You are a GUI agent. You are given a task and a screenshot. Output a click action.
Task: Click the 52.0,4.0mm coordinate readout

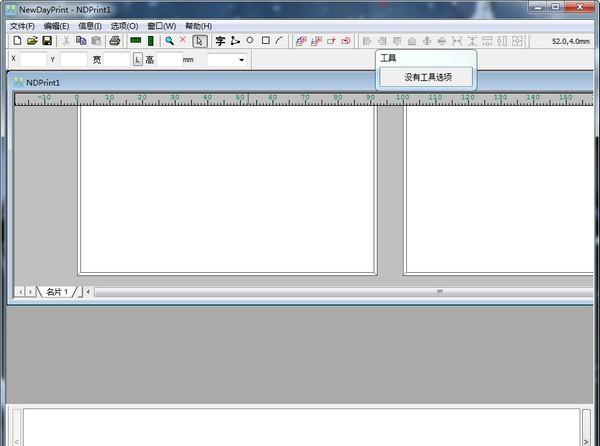(x=571, y=41)
